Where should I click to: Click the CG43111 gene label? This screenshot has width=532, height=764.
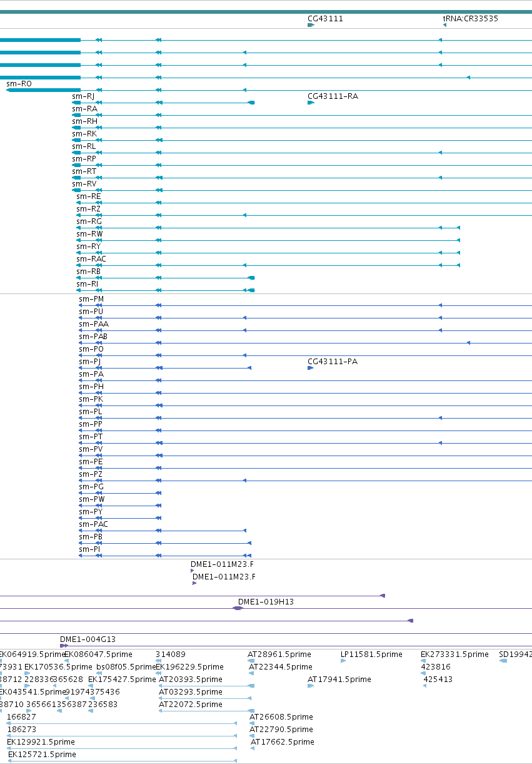coord(325,19)
